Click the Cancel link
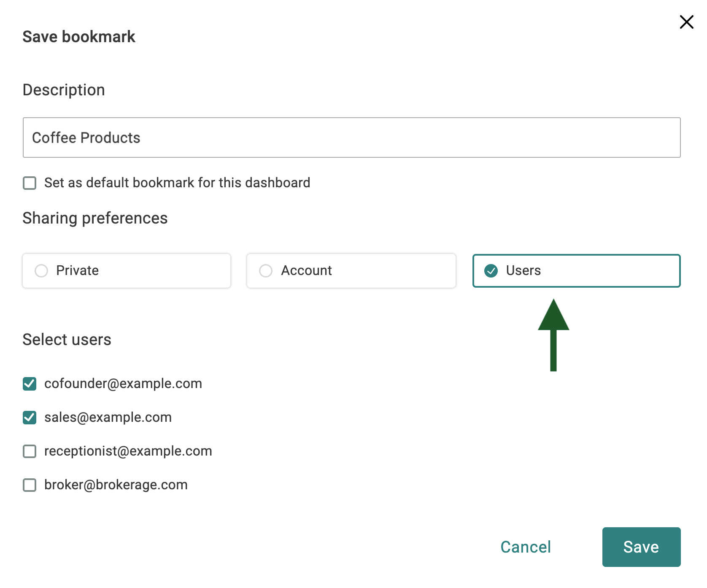The image size is (707, 588). (526, 547)
